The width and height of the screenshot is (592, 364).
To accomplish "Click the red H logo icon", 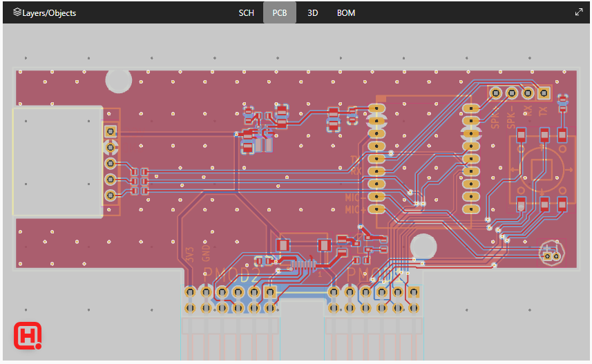I will point(28,336).
